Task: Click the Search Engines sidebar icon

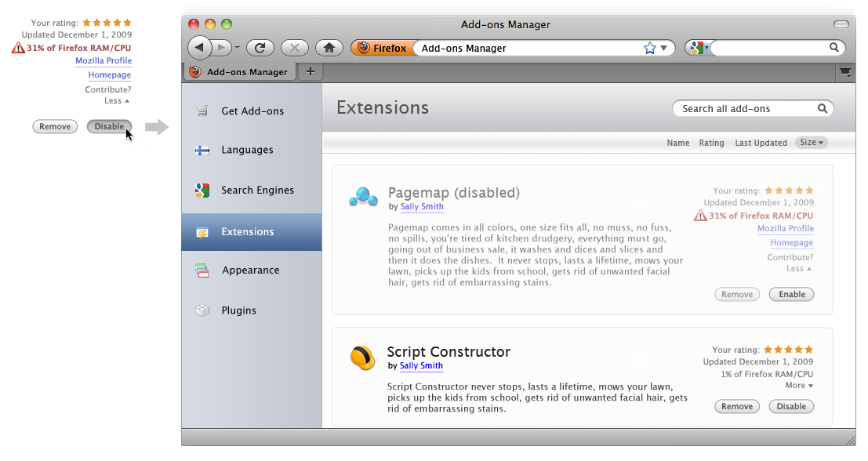Action: (x=202, y=191)
